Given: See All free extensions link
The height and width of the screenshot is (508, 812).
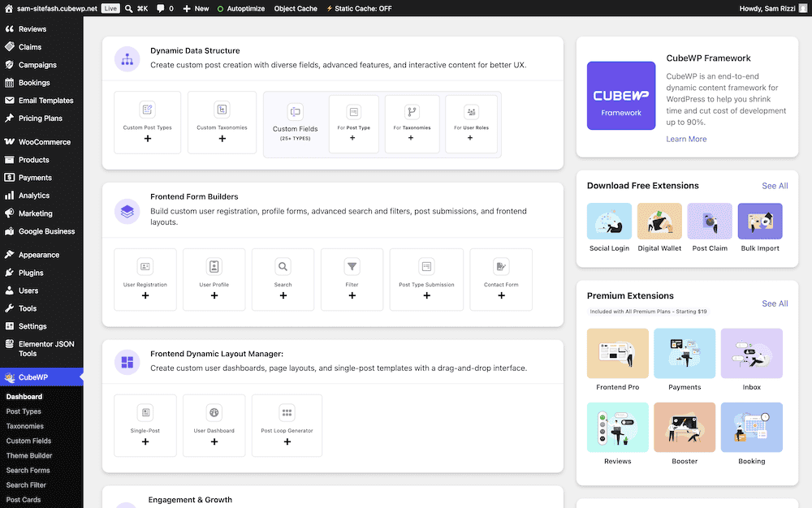Looking at the screenshot, I should coord(775,186).
